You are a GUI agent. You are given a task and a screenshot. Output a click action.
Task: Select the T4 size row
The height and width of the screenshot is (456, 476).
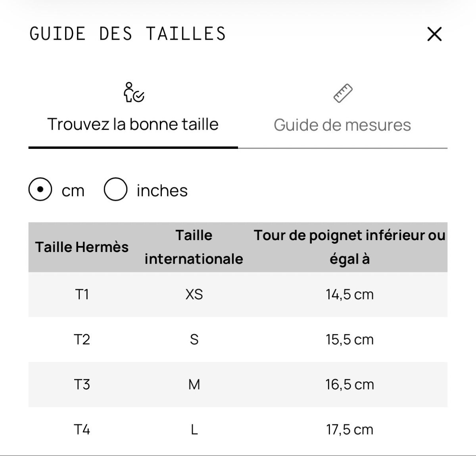point(238,429)
